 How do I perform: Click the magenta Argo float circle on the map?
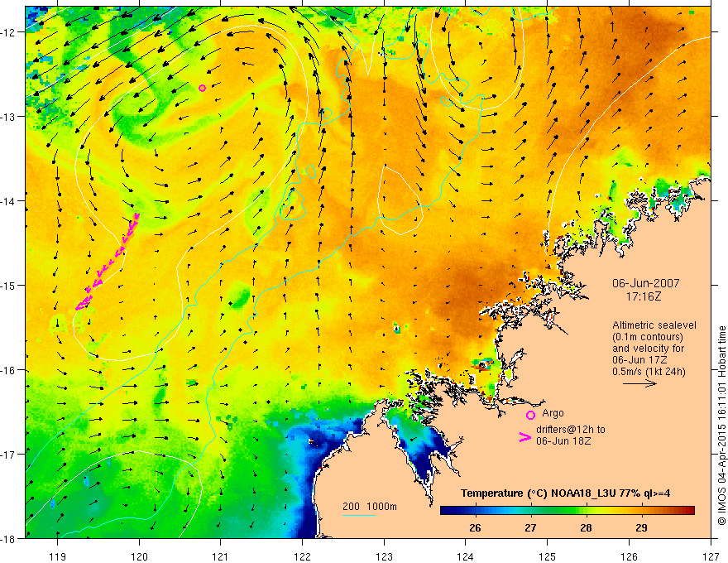point(202,89)
